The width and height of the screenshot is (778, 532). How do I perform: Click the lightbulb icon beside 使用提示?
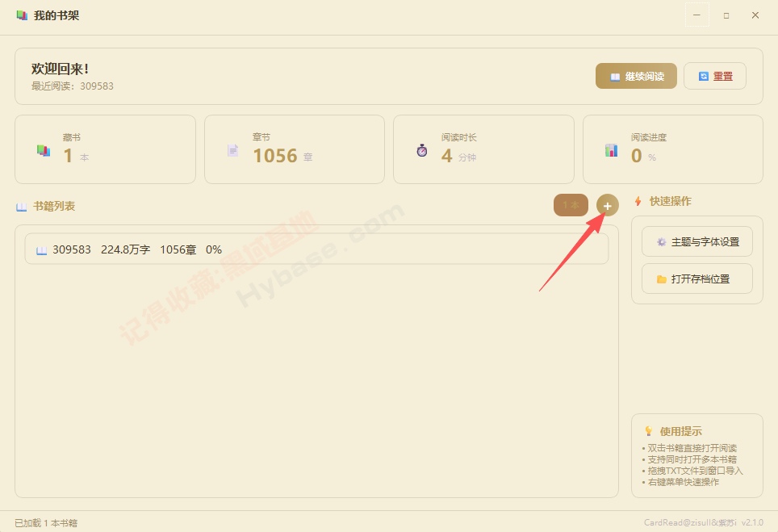click(x=649, y=431)
